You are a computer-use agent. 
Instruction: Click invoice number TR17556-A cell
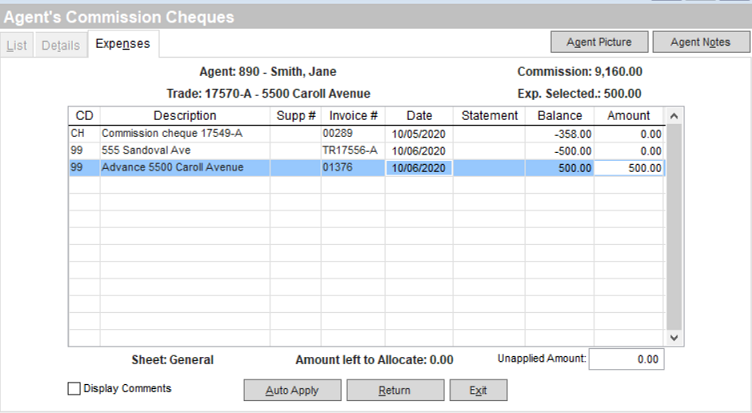[352, 150]
